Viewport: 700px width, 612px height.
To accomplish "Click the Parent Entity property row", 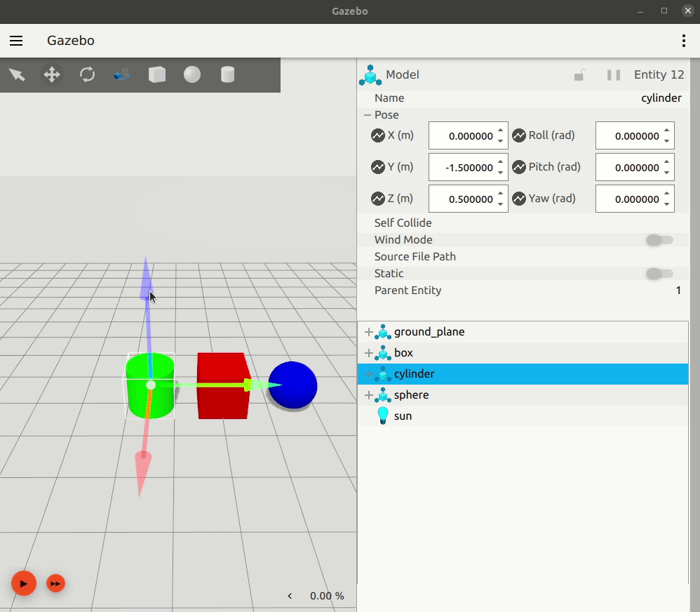I will coord(523,291).
